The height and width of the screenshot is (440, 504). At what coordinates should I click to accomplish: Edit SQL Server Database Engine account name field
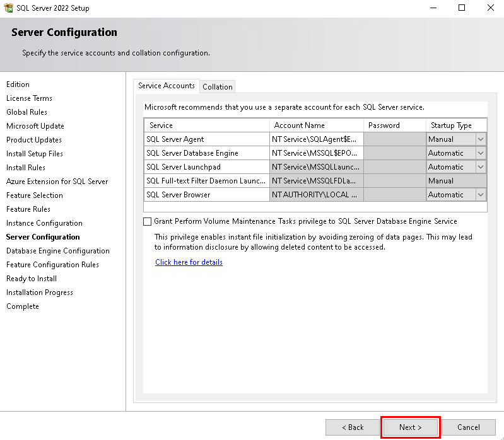pyautogui.click(x=316, y=153)
